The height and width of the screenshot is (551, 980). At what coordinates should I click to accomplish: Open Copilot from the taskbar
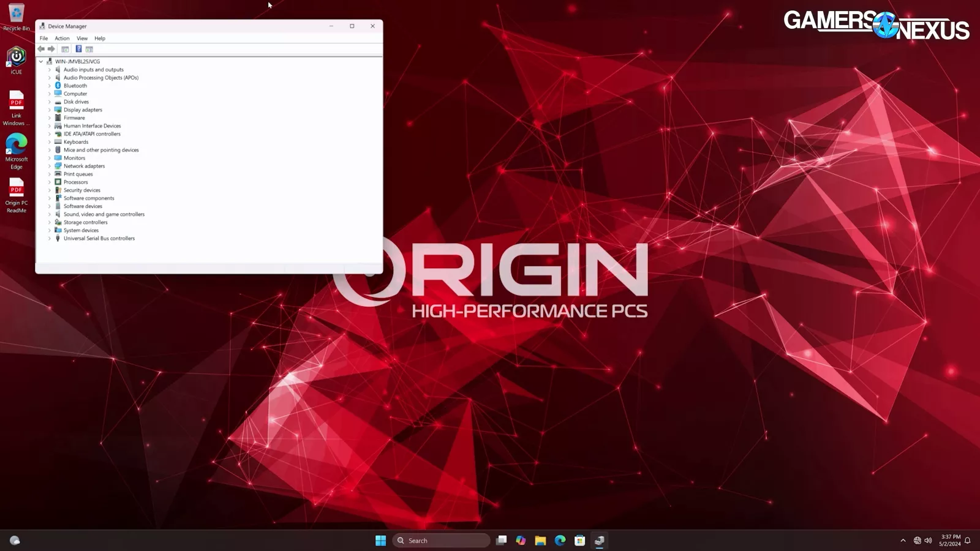click(x=521, y=540)
